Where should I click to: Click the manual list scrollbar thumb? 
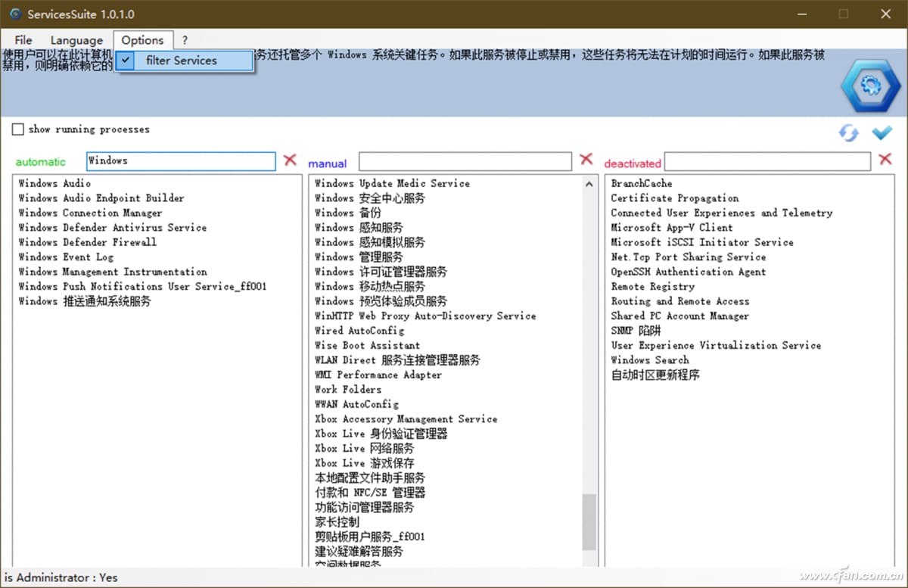pos(589,521)
